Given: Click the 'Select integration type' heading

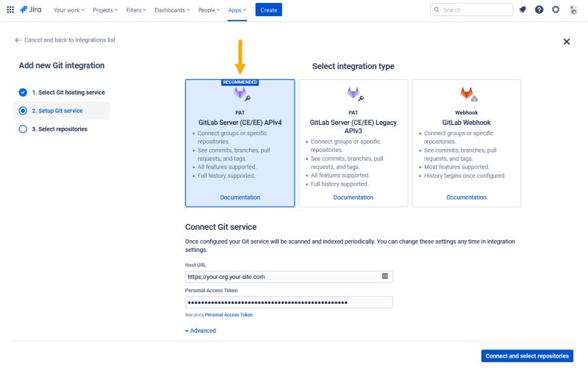Looking at the screenshot, I should (x=354, y=66).
